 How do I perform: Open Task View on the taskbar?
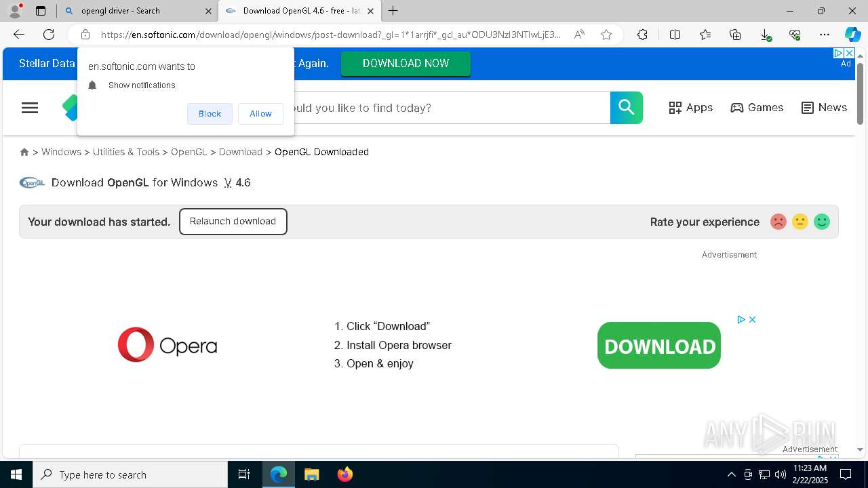[244, 474]
